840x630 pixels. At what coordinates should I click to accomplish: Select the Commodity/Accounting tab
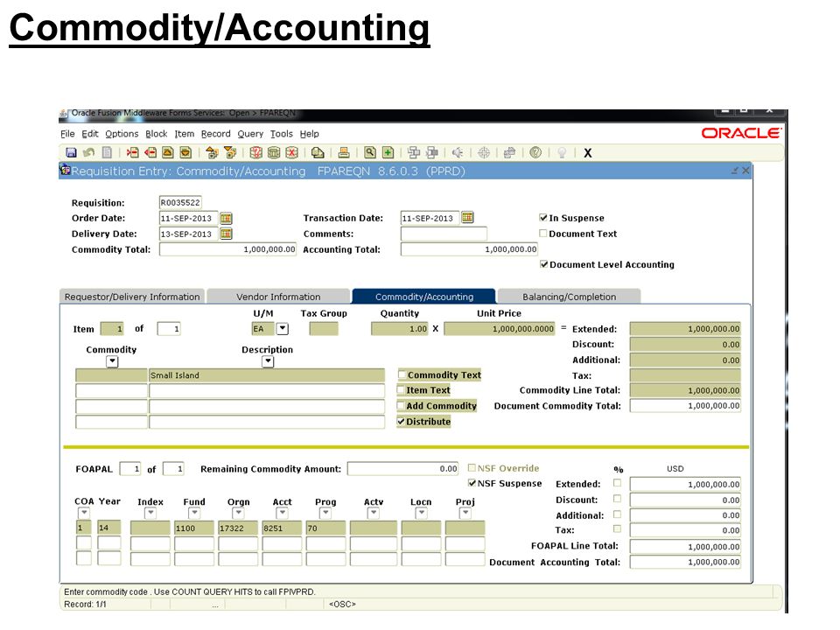(424, 297)
